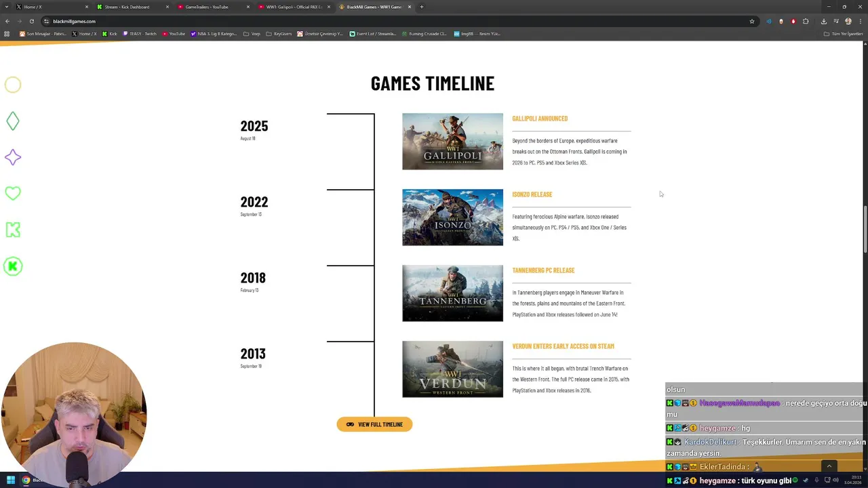Image resolution: width=868 pixels, height=488 pixels.
Task: Click the TANNENBERG PC RELEASE heading
Action: [543, 270]
